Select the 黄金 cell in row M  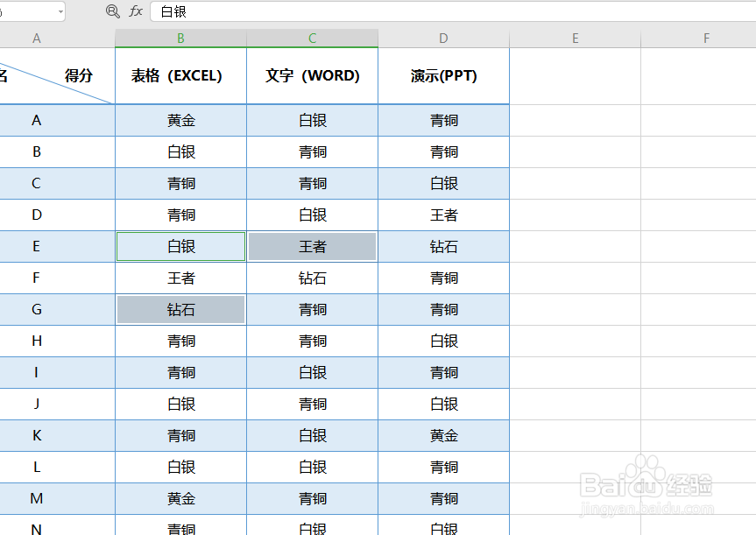[x=180, y=498]
